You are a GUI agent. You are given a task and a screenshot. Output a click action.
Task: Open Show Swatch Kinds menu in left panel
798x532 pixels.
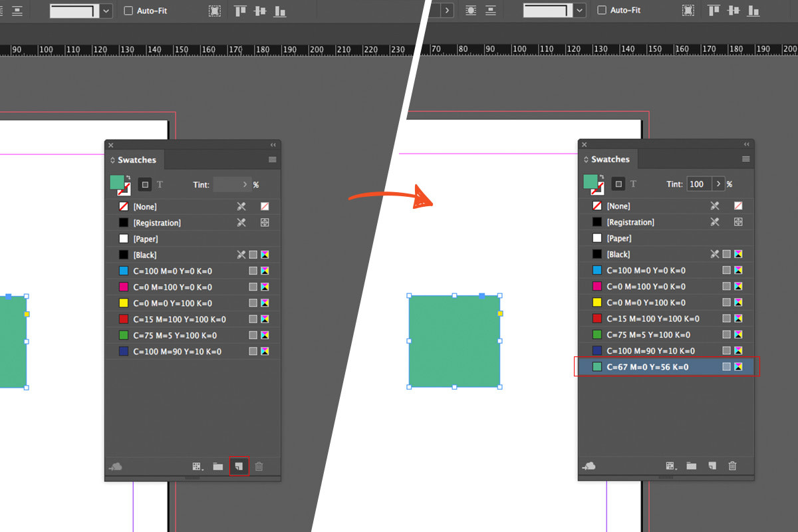click(197, 467)
